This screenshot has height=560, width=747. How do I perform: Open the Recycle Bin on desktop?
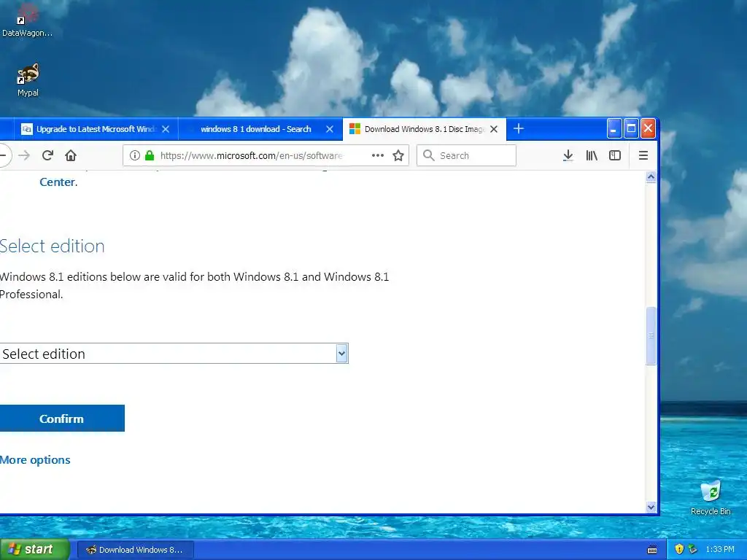pyautogui.click(x=711, y=497)
